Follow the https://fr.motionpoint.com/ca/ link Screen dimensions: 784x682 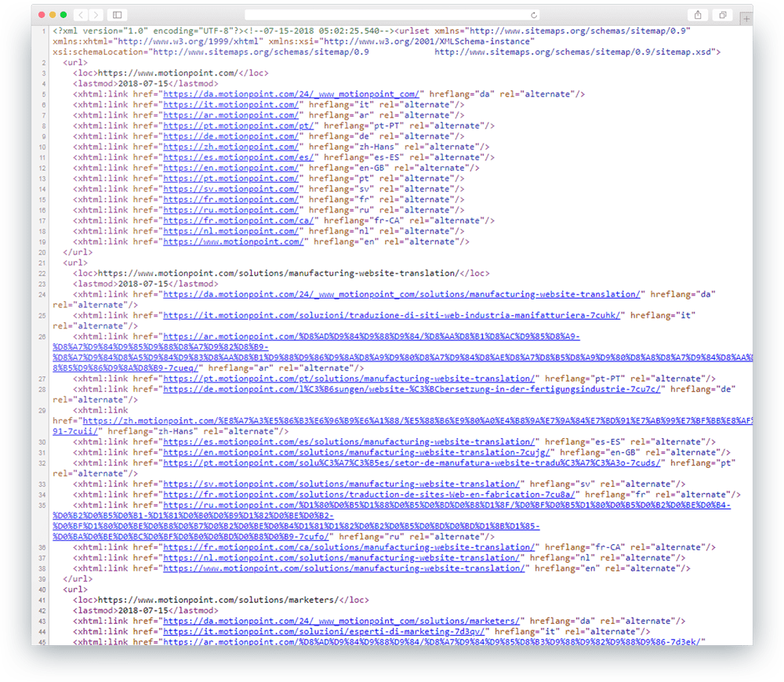coord(238,220)
